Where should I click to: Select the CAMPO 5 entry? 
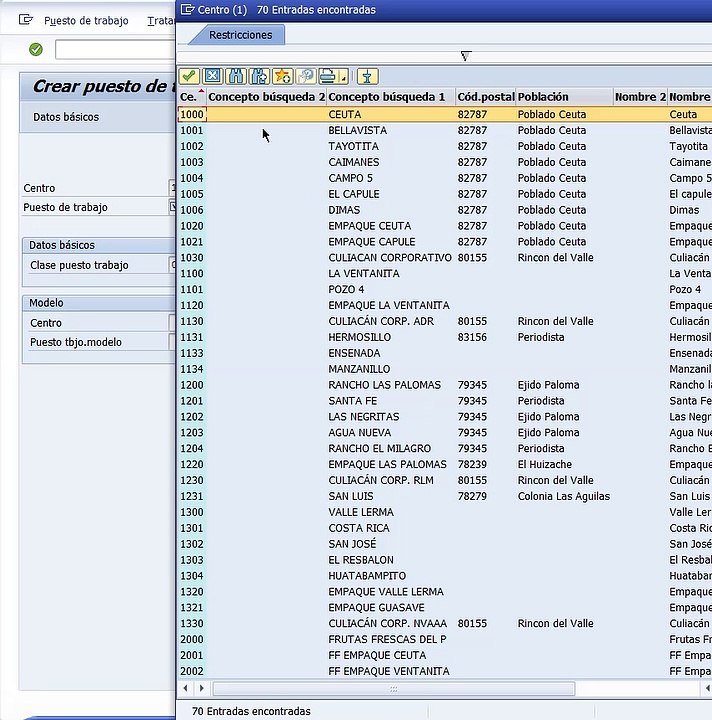(x=350, y=178)
